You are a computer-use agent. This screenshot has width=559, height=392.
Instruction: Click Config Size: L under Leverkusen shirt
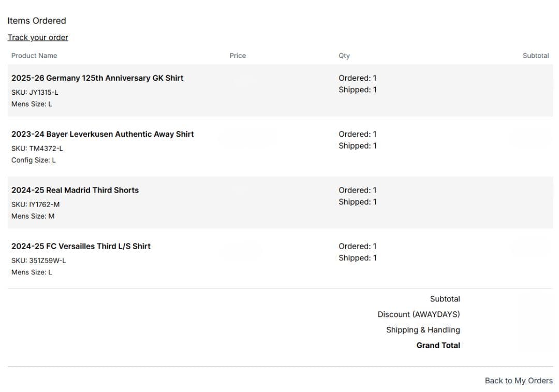point(34,160)
